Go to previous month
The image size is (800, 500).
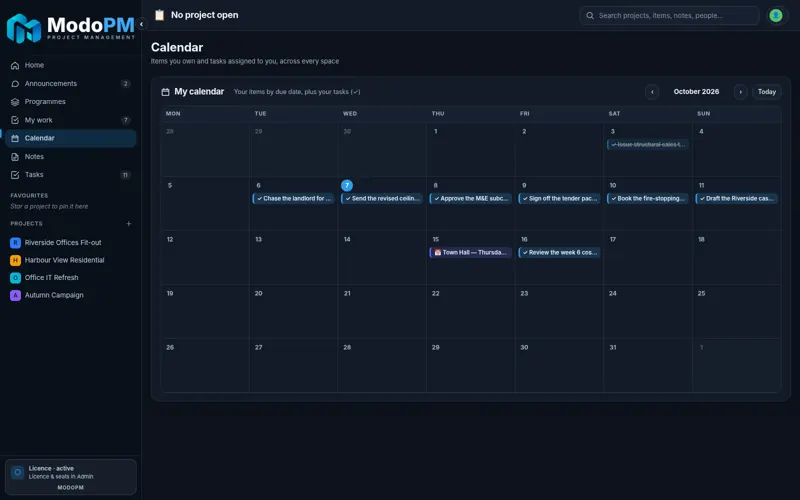click(652, 92)
